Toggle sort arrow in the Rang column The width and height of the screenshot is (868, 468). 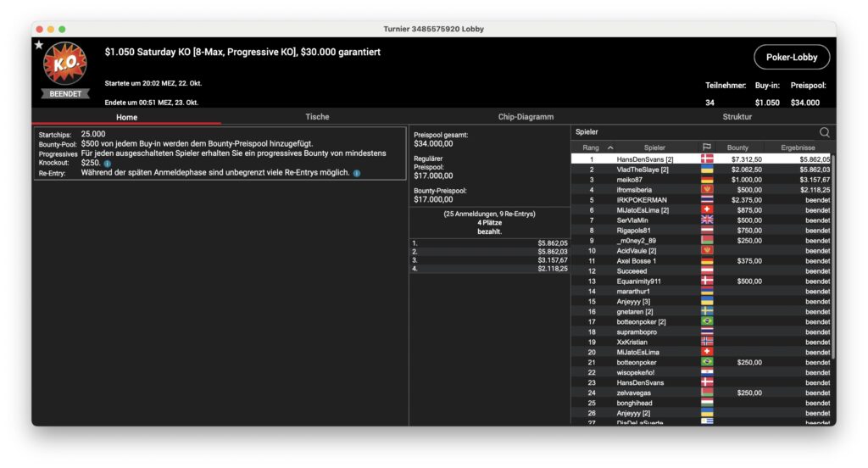pyautogui.click(x=610, y=148)
